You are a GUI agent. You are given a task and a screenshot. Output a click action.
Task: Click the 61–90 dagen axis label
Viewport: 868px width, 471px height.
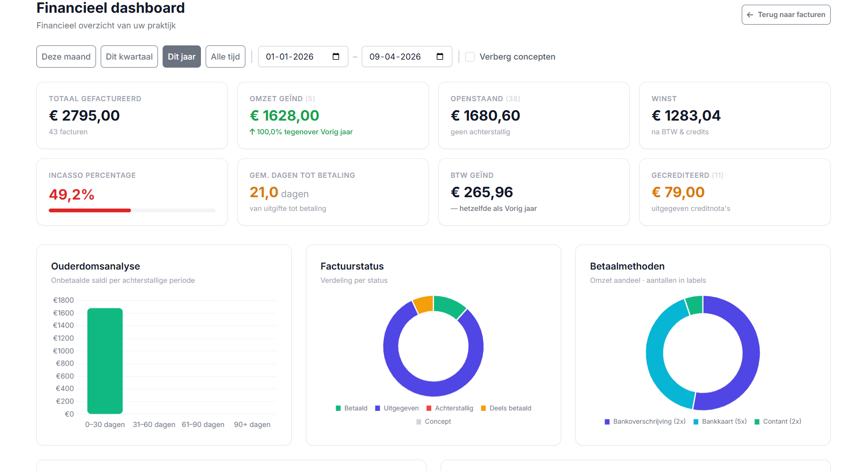(203, 425)
